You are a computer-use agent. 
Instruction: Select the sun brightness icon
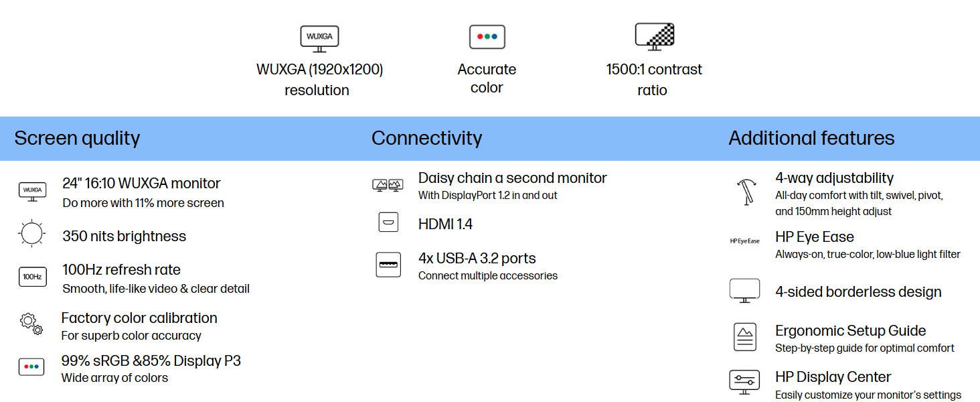pyautogui.click(x=31, y=234)
